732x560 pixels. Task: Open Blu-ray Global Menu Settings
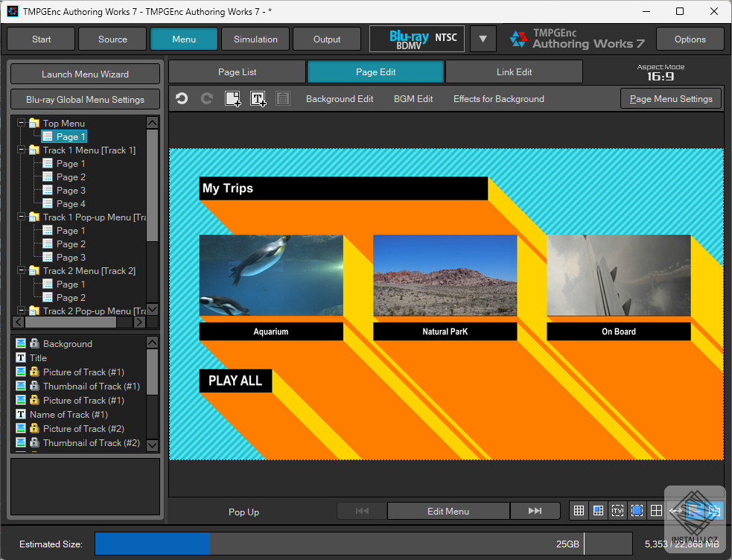(x=85, y=99)
